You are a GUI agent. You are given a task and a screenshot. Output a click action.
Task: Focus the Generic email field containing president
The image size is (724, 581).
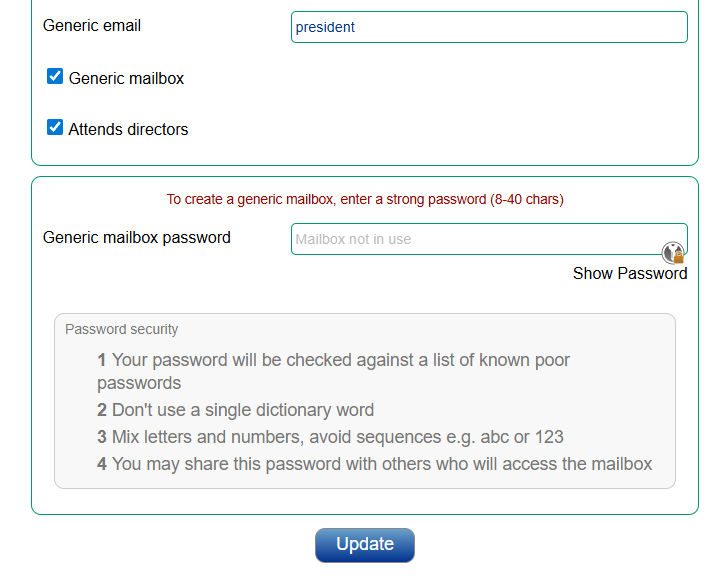coord(489,27)
